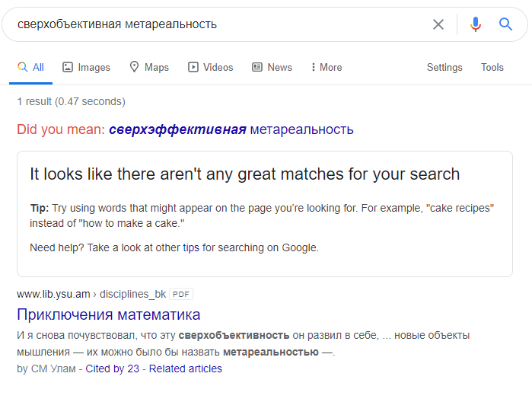Viewport: 532px width, 402px height.
Task: Click the Images tab picture icon
Action: 68,67
